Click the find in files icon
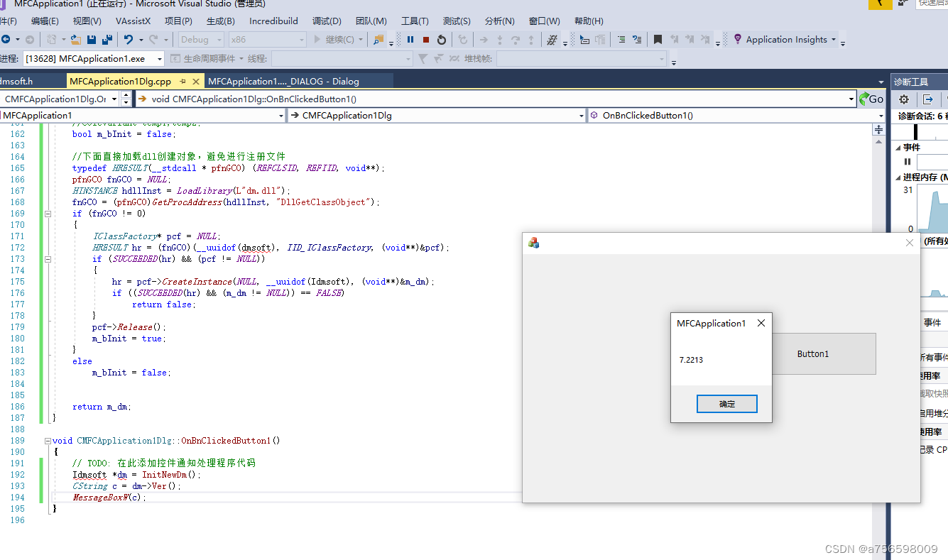Image resolution: width=948 pixels, height=560 pixels. pos(378,40)
